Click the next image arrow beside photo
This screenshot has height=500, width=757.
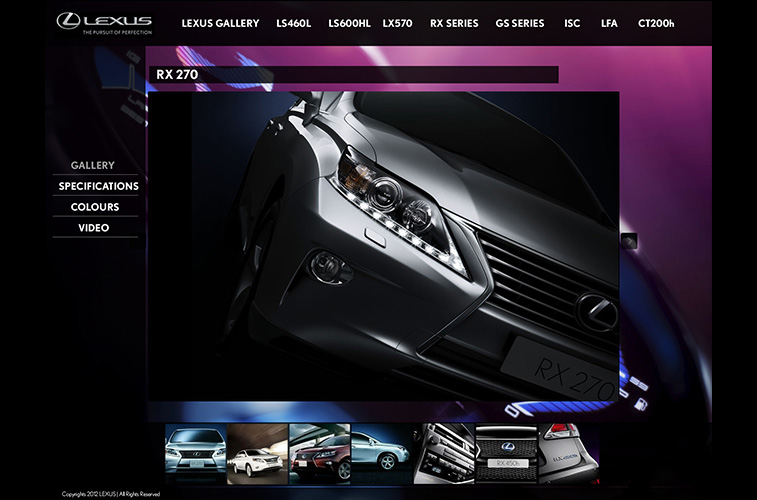point(629,241)
